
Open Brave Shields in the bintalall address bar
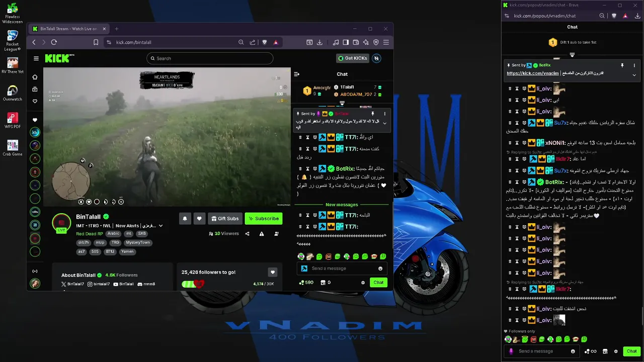point(265,42)
